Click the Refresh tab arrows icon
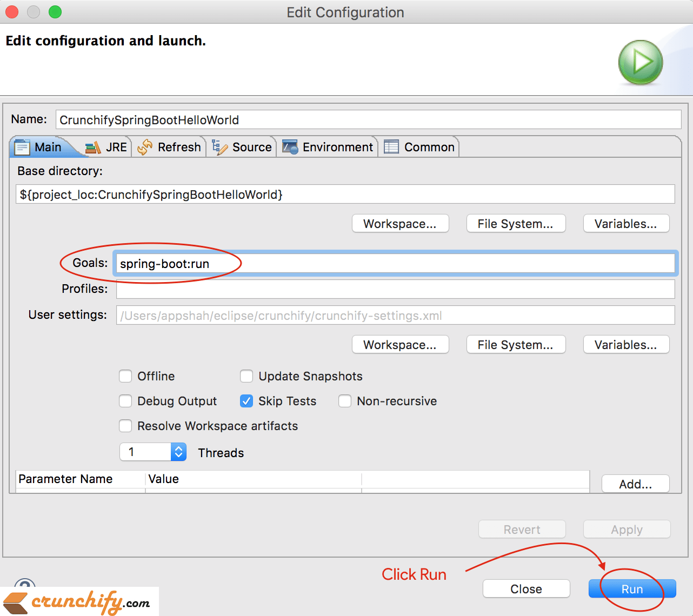 click(145, 147)
